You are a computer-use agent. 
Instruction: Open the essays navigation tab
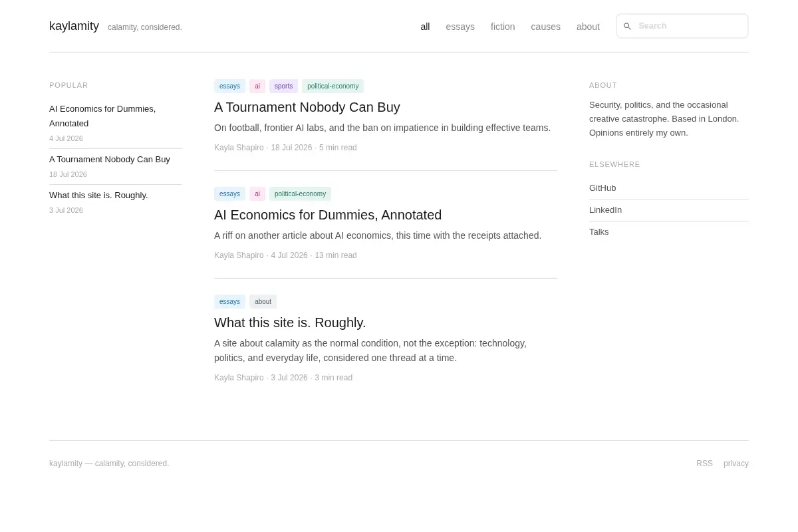click(460, 27)
